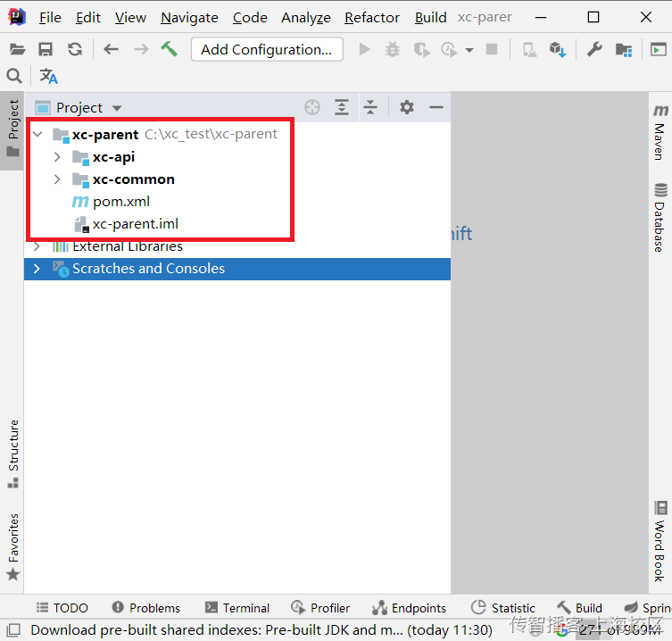Viewport: 672px width, 641px height.
Task: Open the Build tool window tab
Action: coord(580,608)
